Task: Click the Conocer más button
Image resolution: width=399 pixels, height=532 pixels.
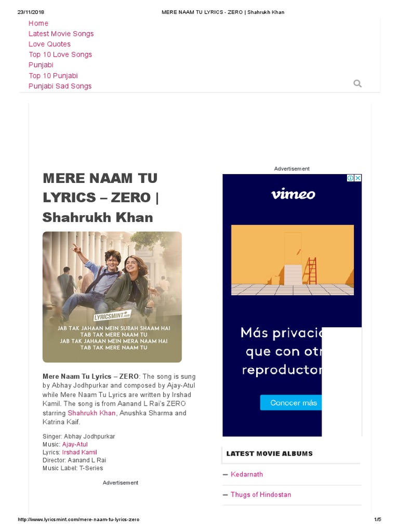Action: pos(291,403)
